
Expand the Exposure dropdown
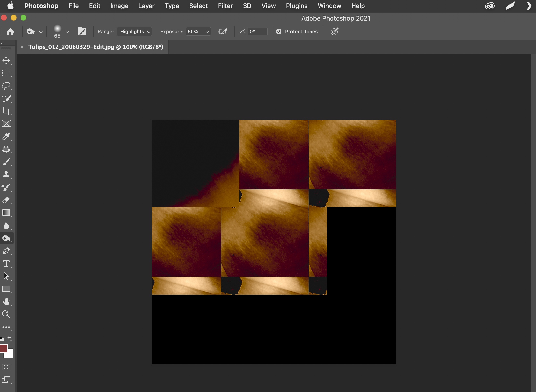[207, 32]
